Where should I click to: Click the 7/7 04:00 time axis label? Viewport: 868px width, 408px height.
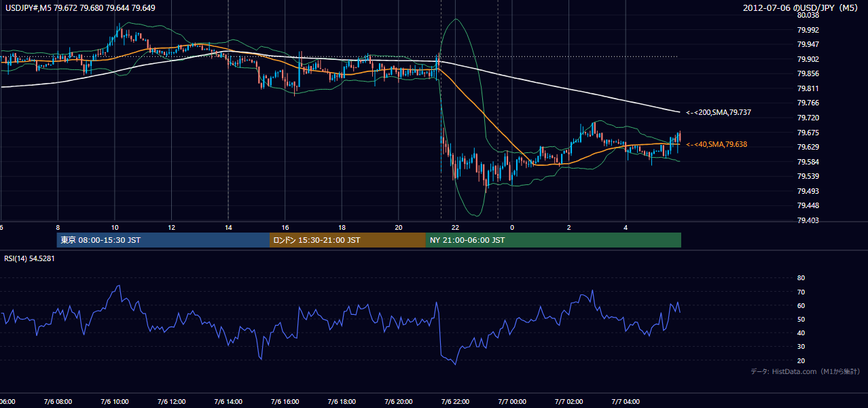click(626, 401)
